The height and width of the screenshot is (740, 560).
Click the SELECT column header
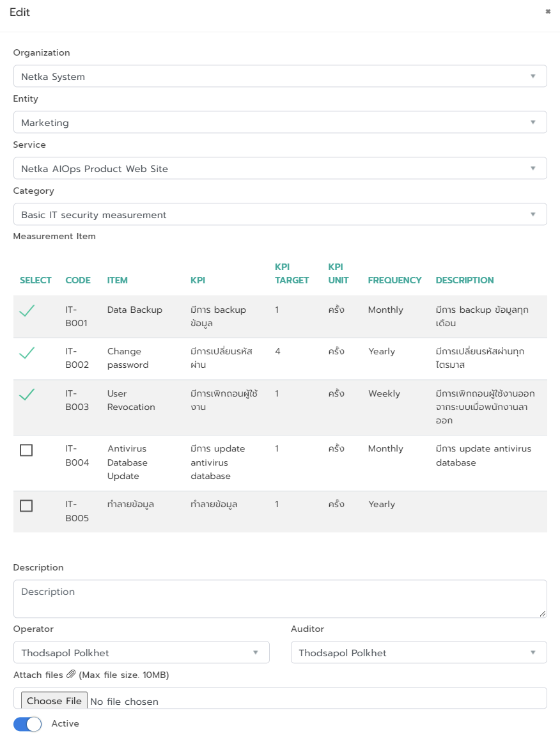(36, 280)
